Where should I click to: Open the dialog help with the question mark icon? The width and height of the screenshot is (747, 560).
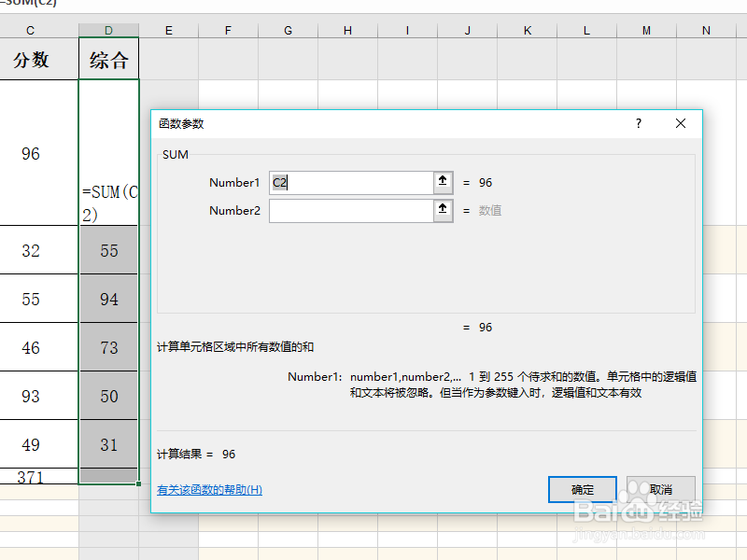638,123
